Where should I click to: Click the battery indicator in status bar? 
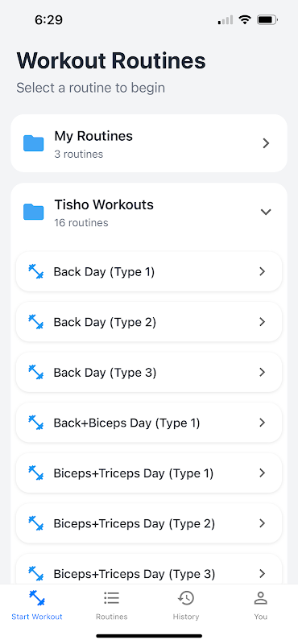(267, 19)
